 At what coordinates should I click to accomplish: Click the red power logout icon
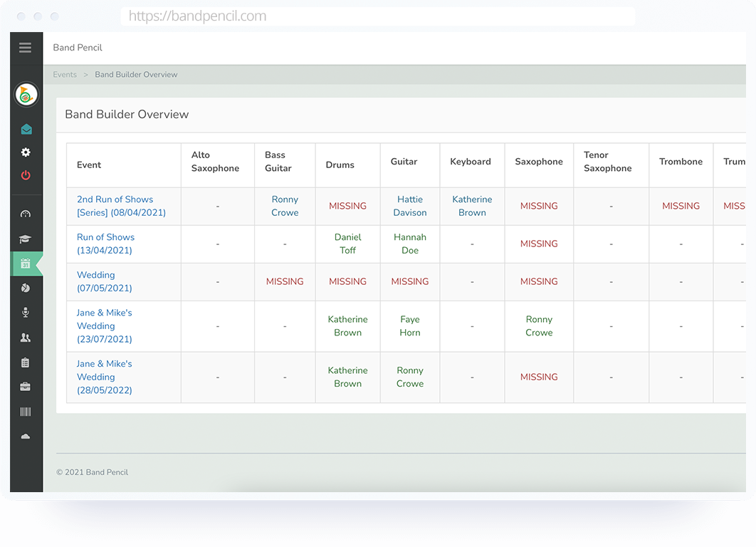(x=26, y=175)
